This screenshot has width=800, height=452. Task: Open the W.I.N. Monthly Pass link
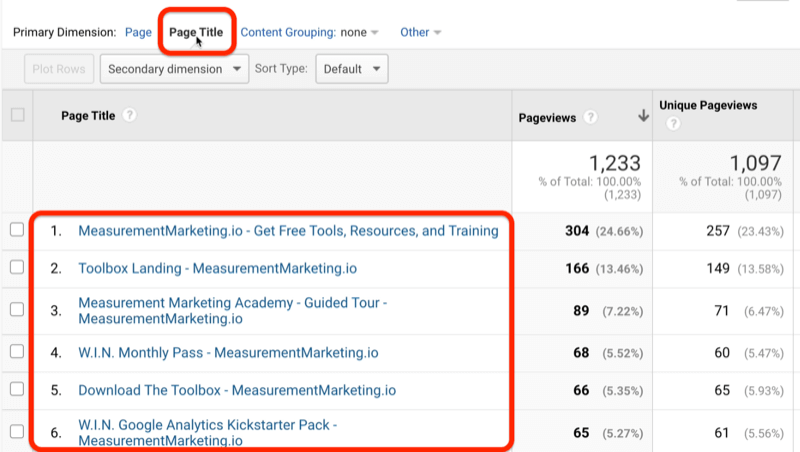(228, 353)
